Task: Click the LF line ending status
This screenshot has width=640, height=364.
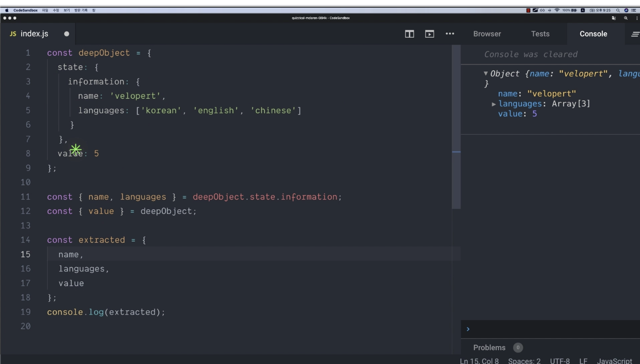Action: click(x=583, y=361)
